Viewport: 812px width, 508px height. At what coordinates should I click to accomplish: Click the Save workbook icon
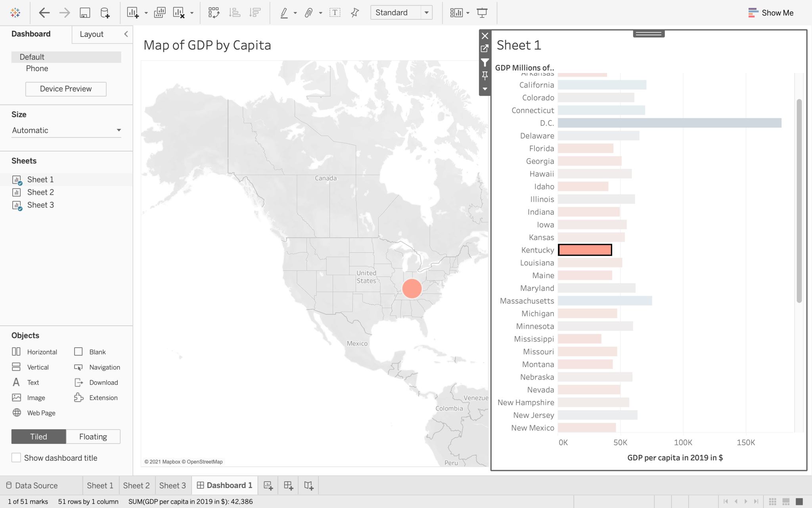click(x=84, y=13)
